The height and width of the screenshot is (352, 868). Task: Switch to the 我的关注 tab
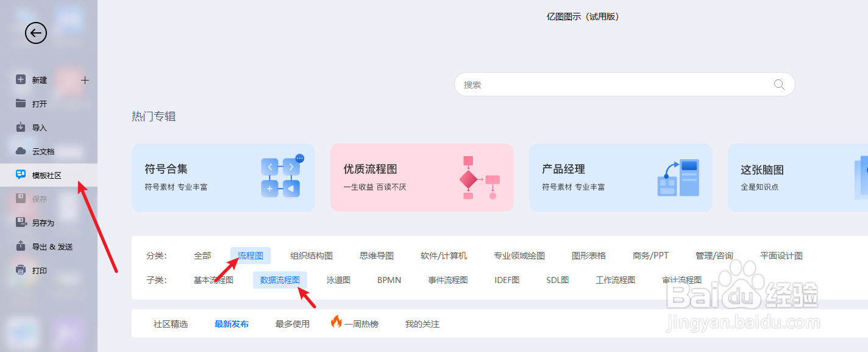click(x=422, y=324)
